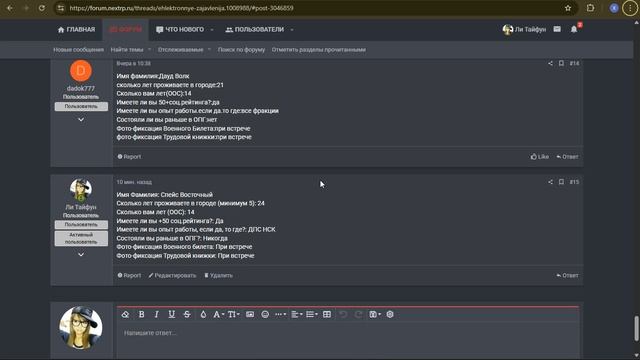Expand dadok777 user info chevron
This screenshot has height=360, width=640.
(81, 120)
